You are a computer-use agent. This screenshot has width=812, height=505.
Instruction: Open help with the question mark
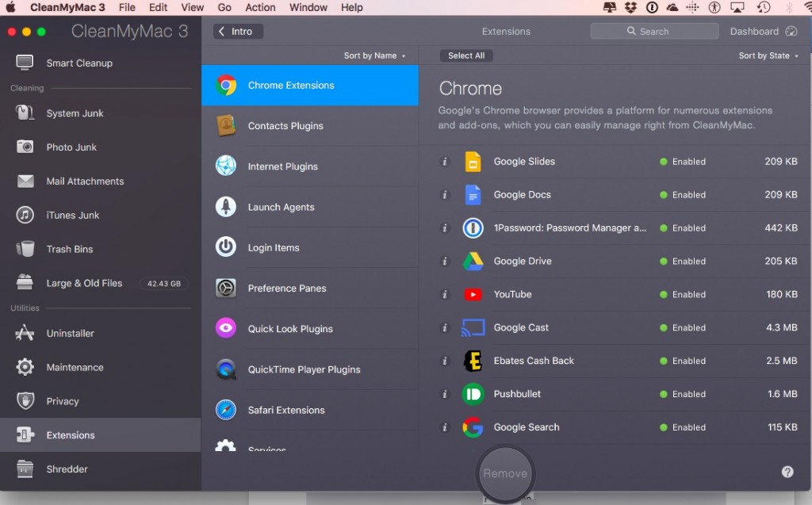pos(787,472)
